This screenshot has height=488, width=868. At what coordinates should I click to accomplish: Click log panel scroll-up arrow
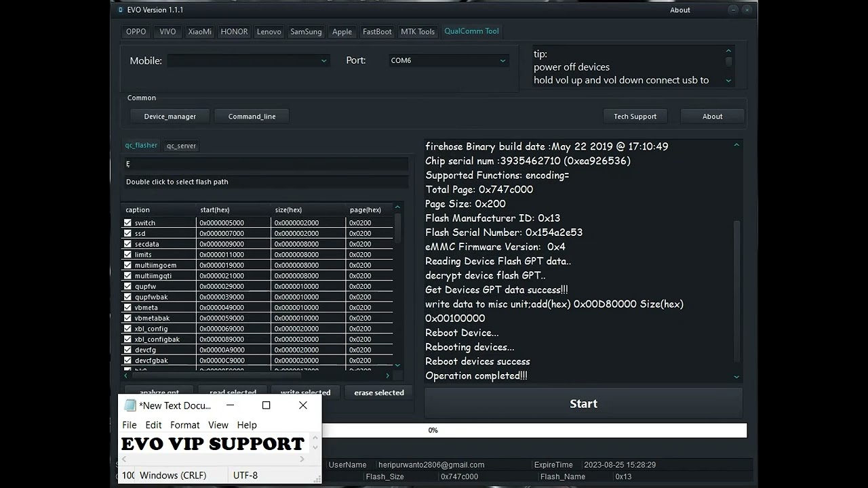point(736,145)
